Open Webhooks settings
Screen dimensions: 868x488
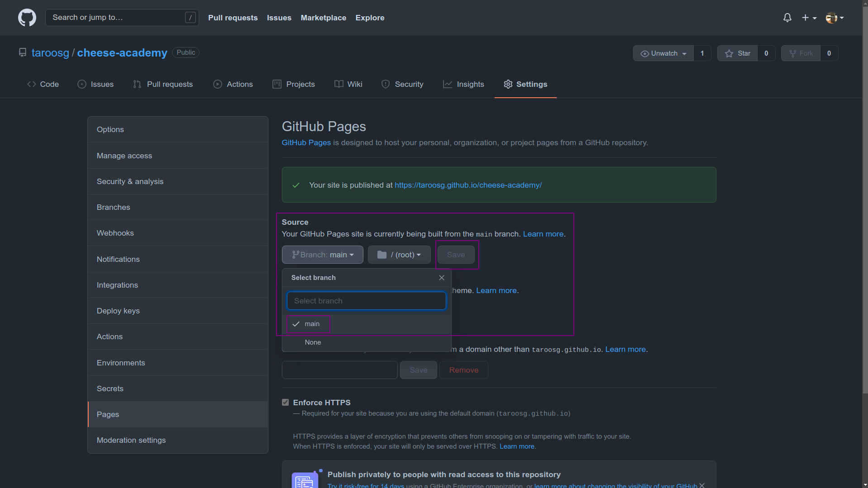pos(178,233)
